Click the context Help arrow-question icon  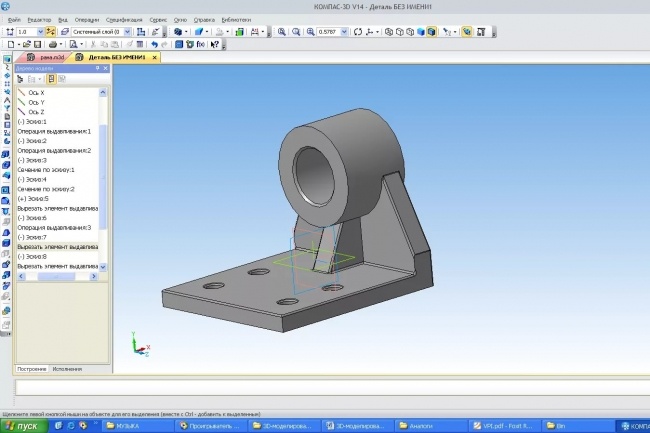tap(214, 45)
